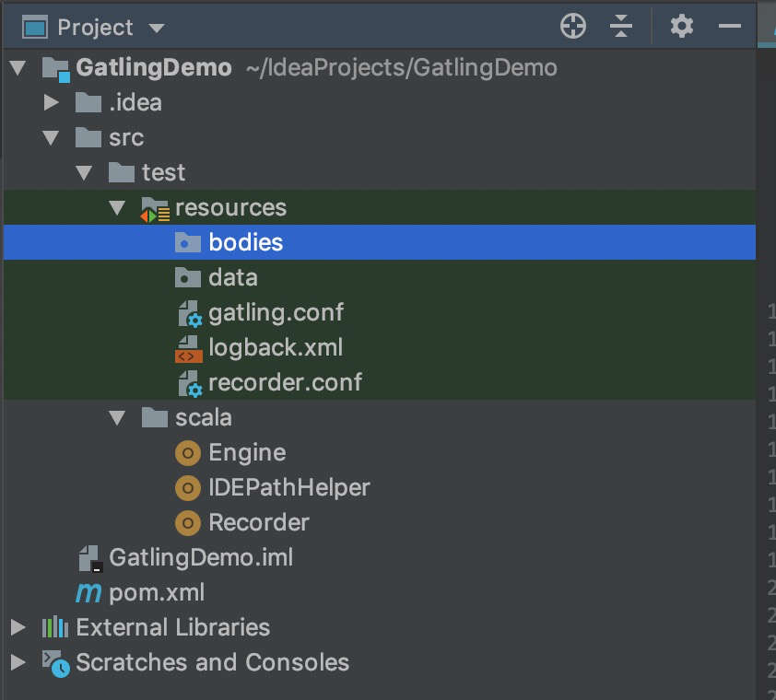Select the IDEPathHelper object
Screen dimensions: 776x700
(x=380, y=488)
